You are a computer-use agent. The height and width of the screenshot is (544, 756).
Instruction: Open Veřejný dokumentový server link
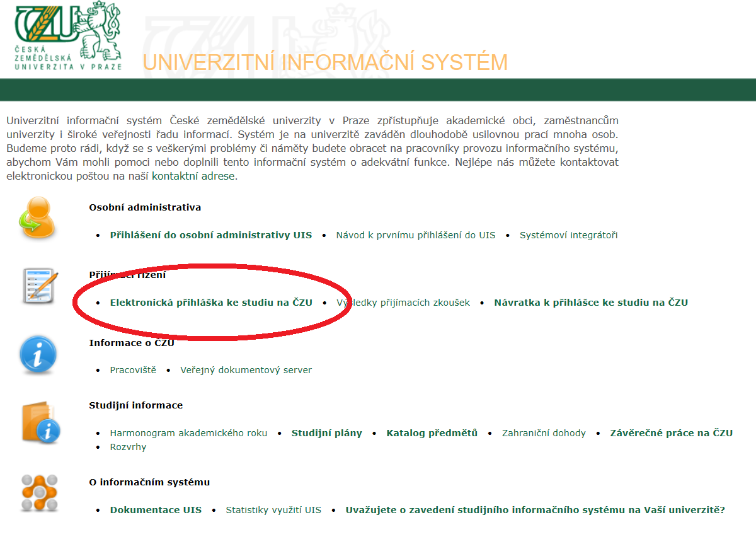pyautogui.click(x=246, y=370)
